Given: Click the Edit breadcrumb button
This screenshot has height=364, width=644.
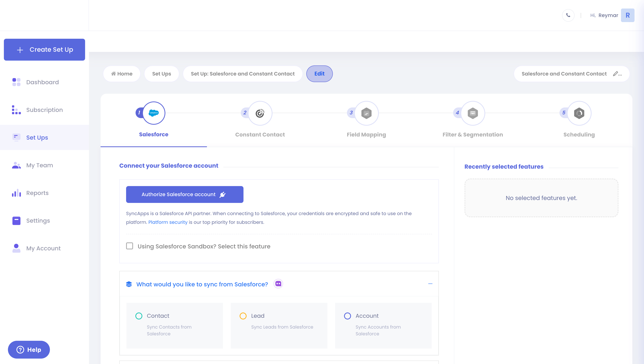Looking at the screenshot, I should [x=319, y=74].
